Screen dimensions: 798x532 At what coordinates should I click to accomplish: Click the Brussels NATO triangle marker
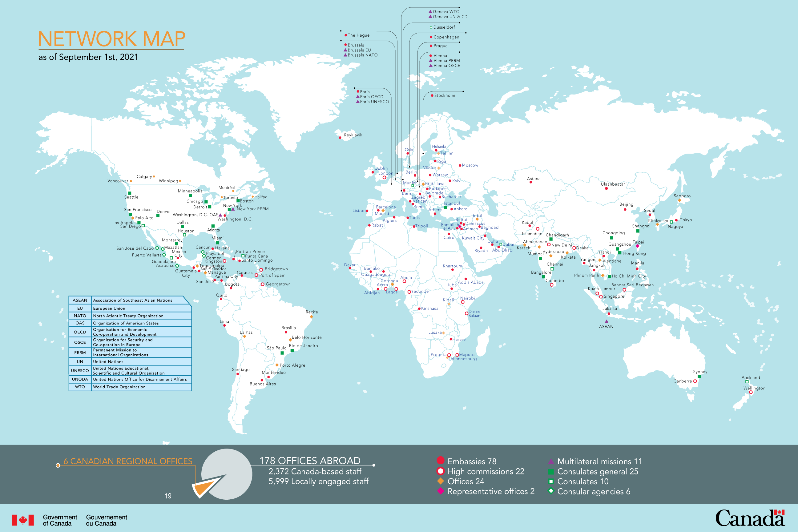point(345,55)
